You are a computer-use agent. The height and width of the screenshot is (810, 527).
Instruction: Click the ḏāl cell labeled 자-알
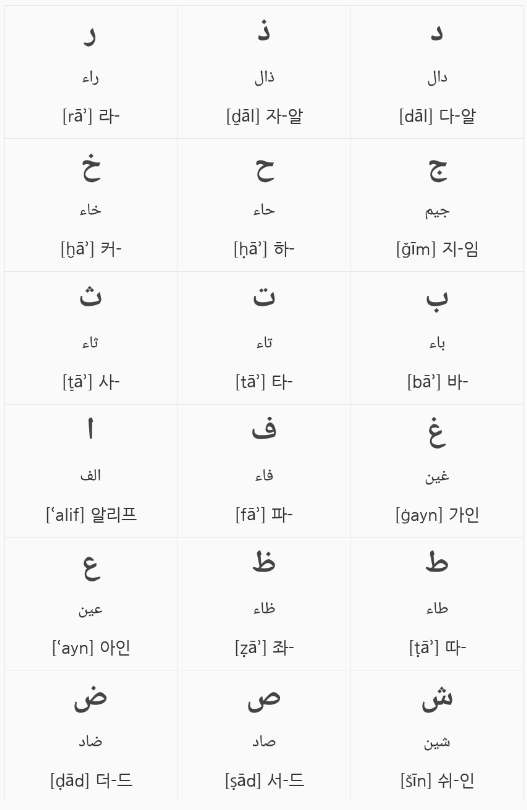pos(264,72)
